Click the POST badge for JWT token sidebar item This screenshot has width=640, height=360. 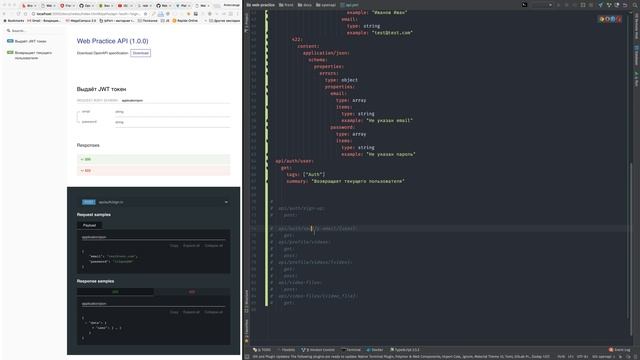point(10,41)
